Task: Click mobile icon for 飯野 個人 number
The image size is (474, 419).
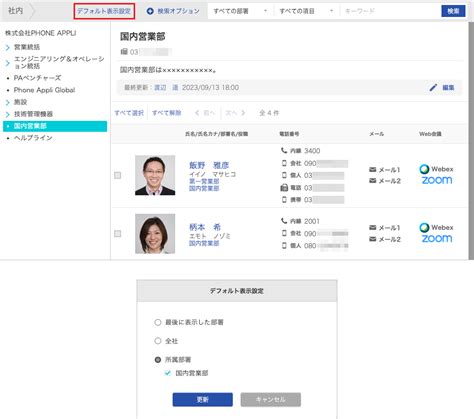Action: coord(284,175)
